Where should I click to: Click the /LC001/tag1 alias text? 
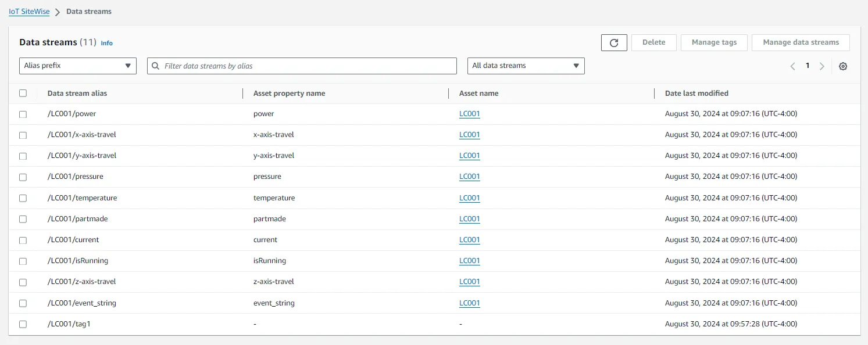[69, 324]
